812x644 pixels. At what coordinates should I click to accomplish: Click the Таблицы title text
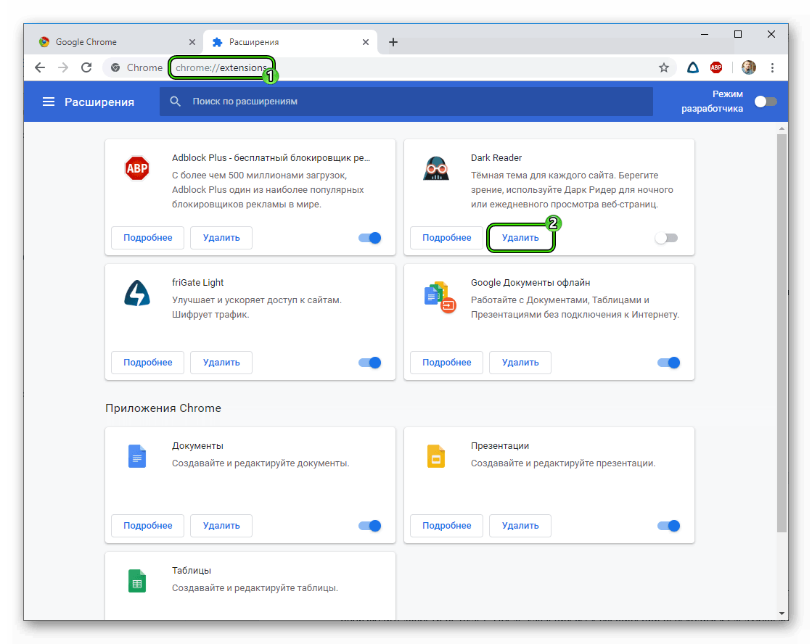192,571
